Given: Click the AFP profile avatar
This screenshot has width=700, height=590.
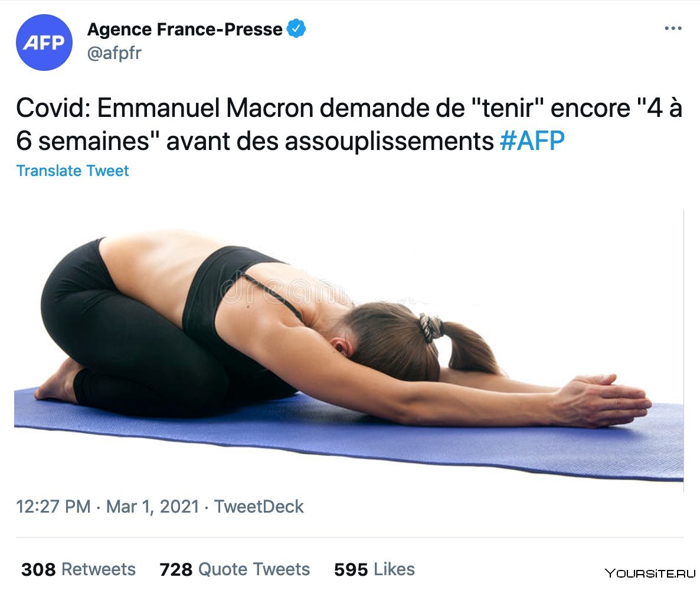Looking at the screenshot, I should tap(44, 43).
